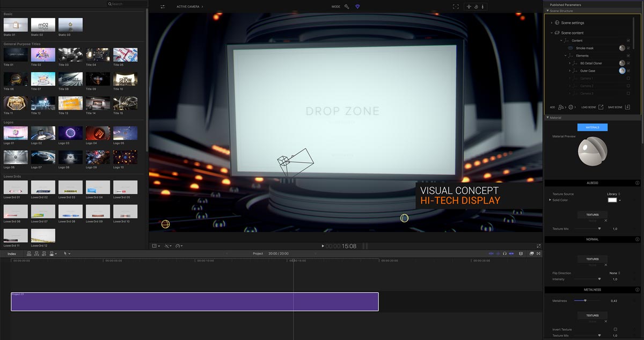644x340 pixels.
Task: Collapse the Scene Structure section
Action: point(547,10)
